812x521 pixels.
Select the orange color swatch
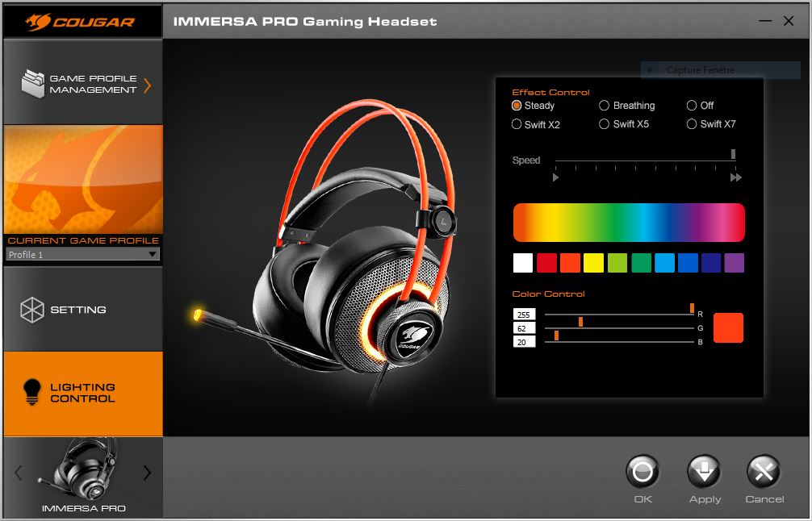tap(570, 263)
